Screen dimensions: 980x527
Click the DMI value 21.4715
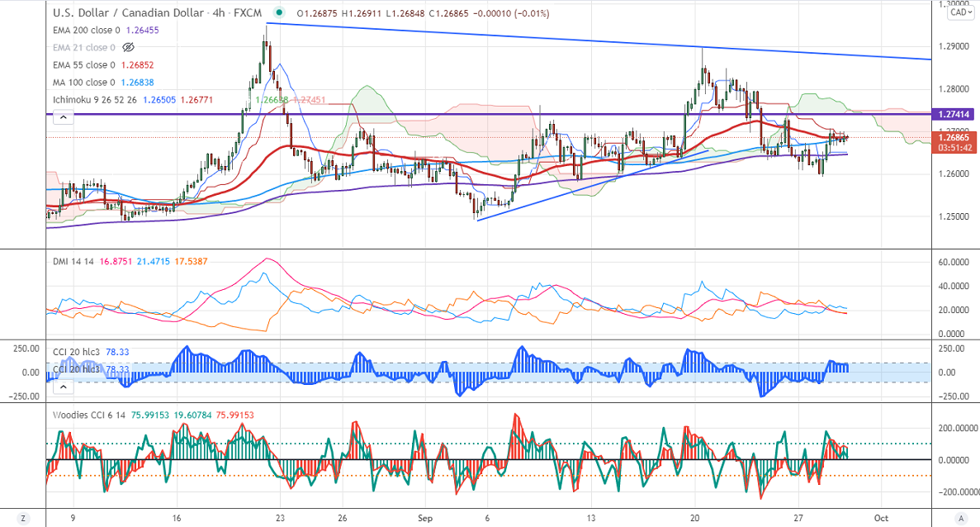coord(153,261)
